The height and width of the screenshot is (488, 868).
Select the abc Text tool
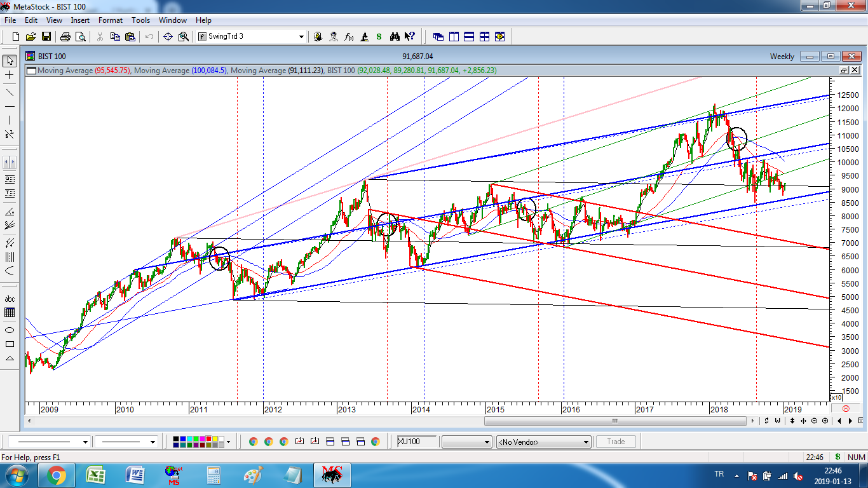point(10,299)
